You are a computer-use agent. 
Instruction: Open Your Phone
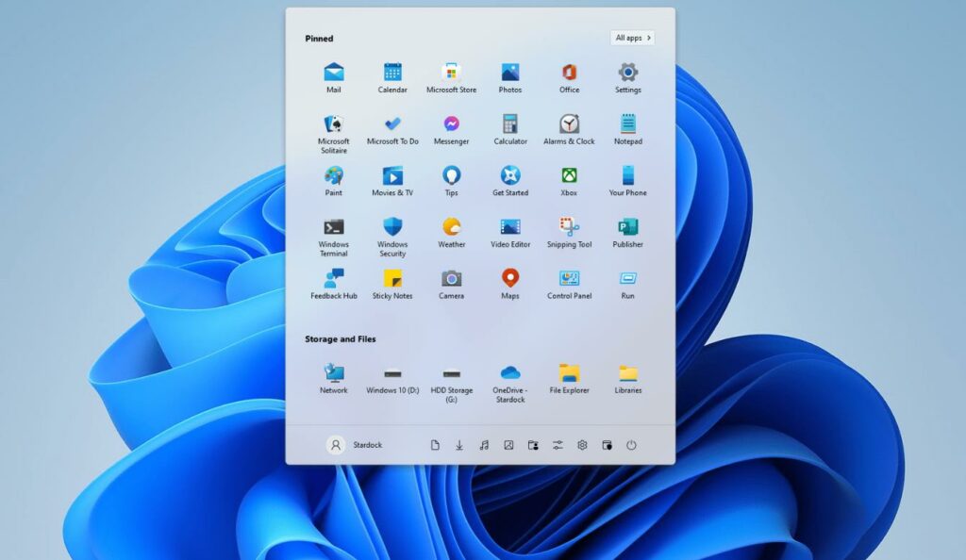[x=627, y=182]
